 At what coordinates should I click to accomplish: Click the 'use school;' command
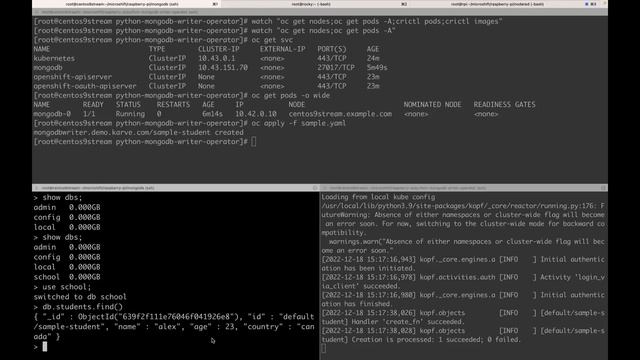tap(67, 287)
